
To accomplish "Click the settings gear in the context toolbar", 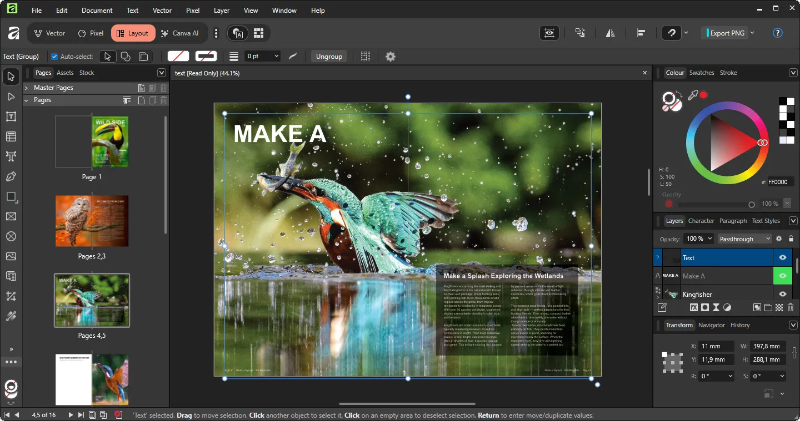I will pos(390,56).
